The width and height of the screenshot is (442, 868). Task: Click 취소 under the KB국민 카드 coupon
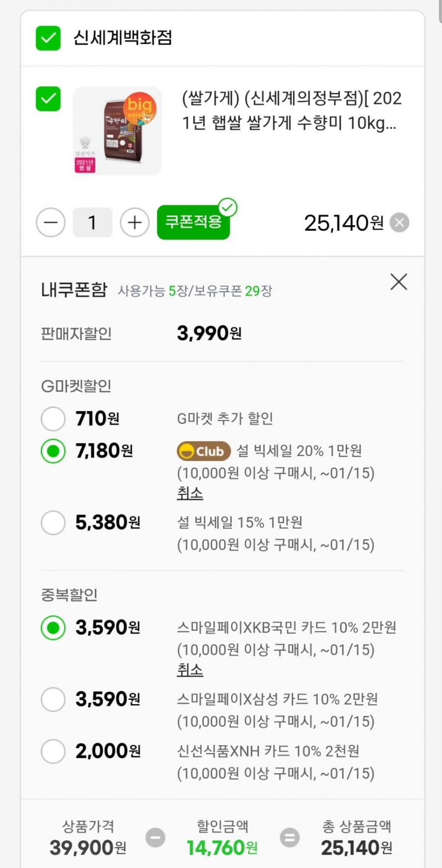[190, 670]
